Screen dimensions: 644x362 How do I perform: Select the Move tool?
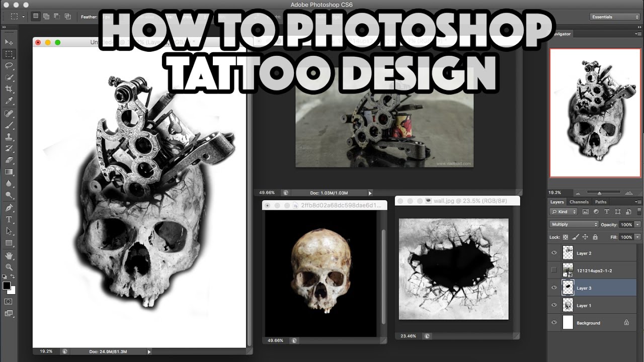(9, 42)
